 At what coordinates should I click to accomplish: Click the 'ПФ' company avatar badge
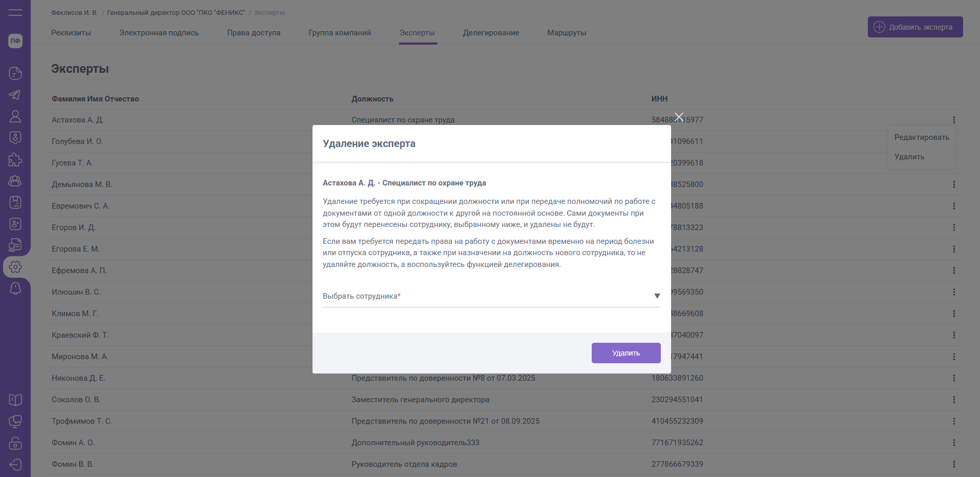[15, 41]
